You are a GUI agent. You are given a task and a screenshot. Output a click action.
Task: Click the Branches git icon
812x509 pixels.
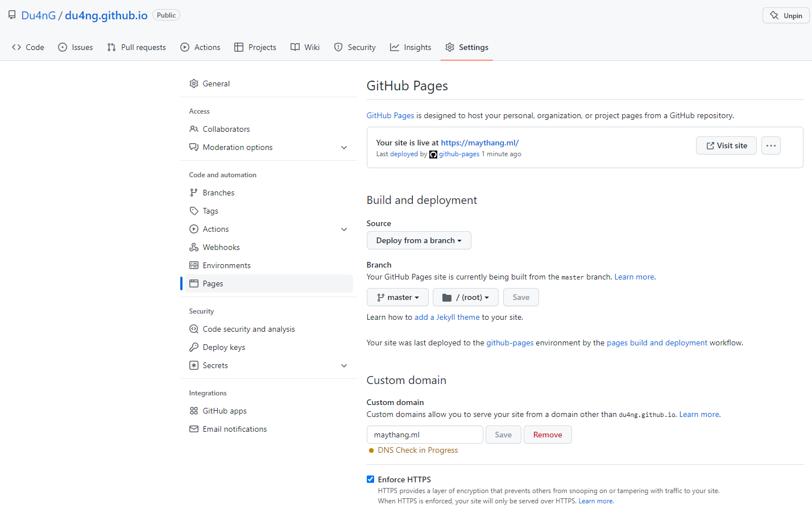pos(194,193)
